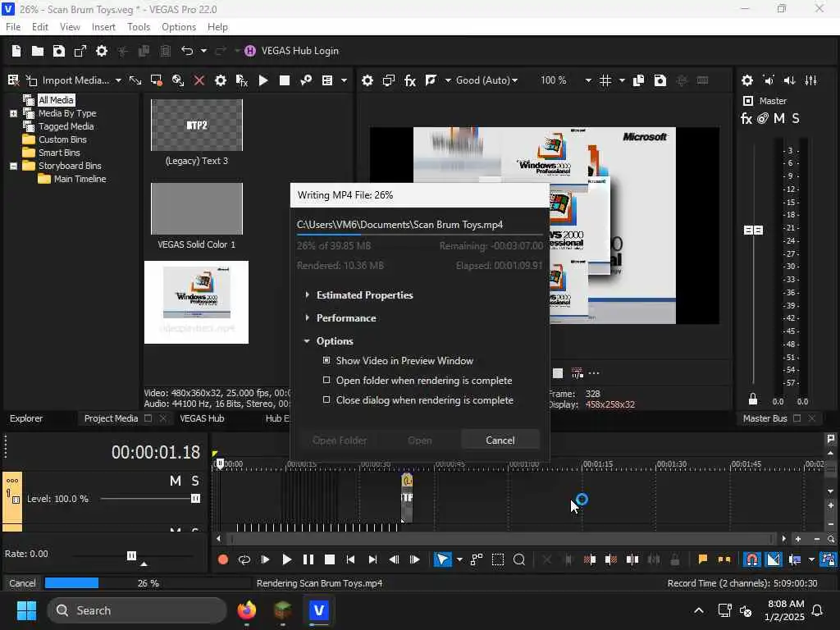840x630 pixels.
Task: Remove selected media with the red X
Action: tap(199, 80)
